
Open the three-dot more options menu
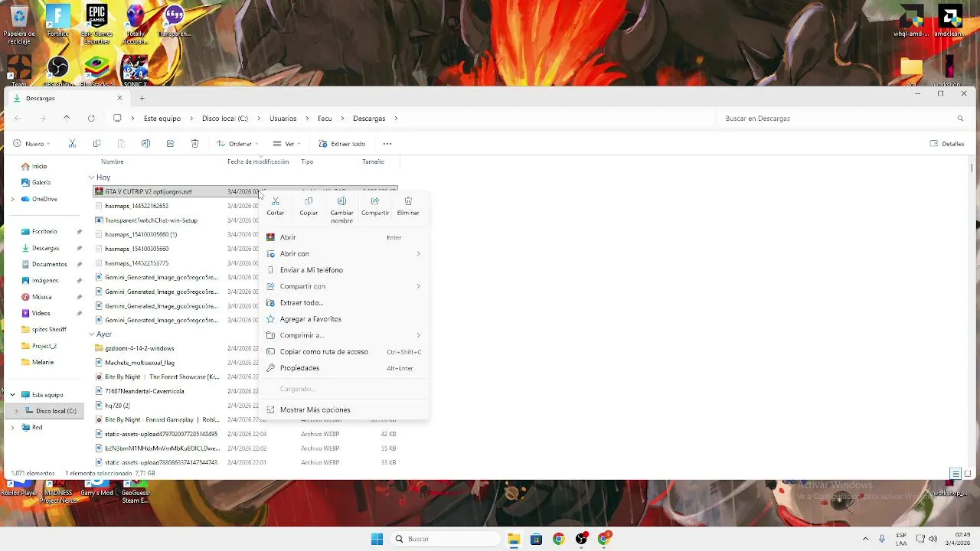point(387,144)
